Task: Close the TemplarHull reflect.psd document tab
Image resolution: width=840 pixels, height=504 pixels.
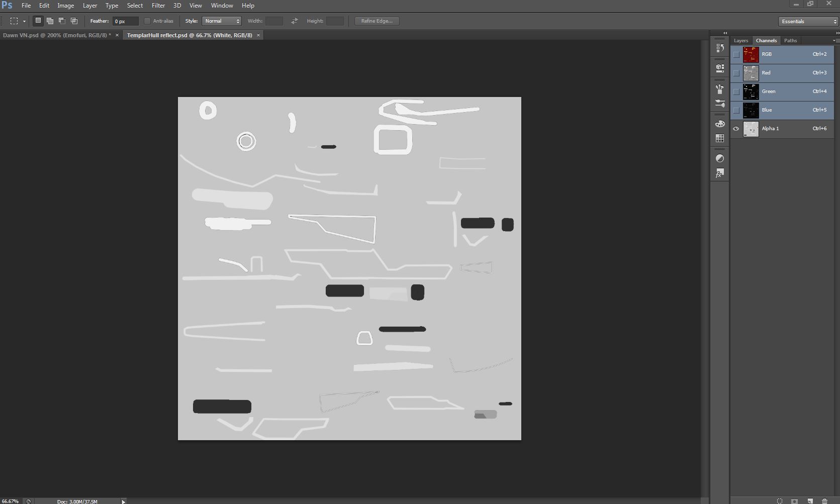Action: [x=258, y=35]
